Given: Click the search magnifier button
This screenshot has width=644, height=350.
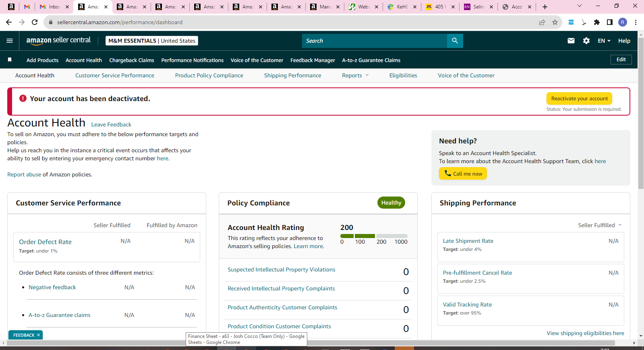Looking at the screenshot, I should pyautogui.click(x=455, y=41).
